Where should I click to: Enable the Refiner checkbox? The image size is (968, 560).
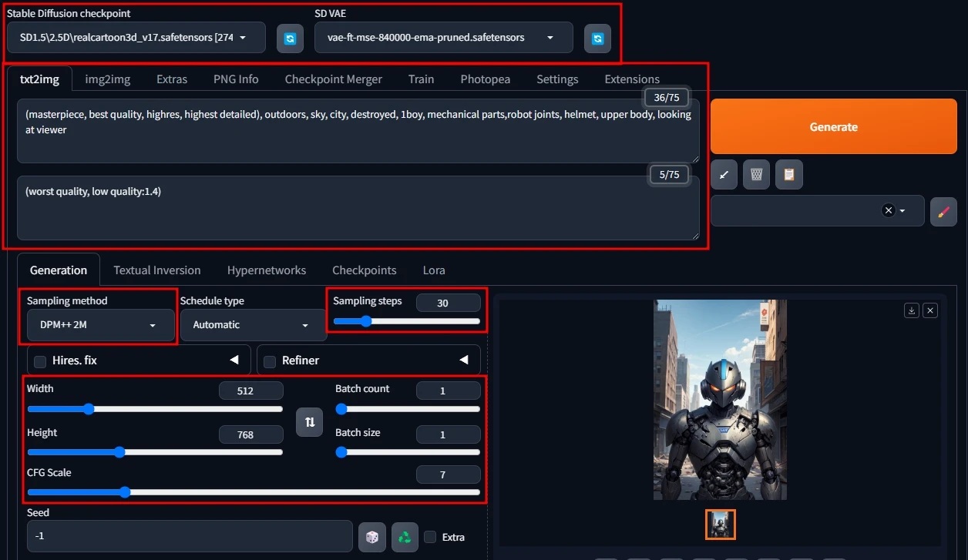270,360
